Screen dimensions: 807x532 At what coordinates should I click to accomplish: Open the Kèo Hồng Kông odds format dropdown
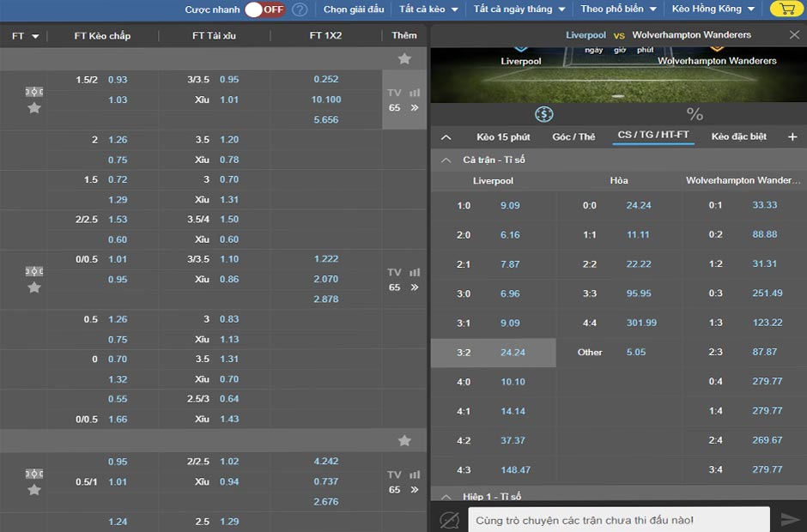[713, 9]
